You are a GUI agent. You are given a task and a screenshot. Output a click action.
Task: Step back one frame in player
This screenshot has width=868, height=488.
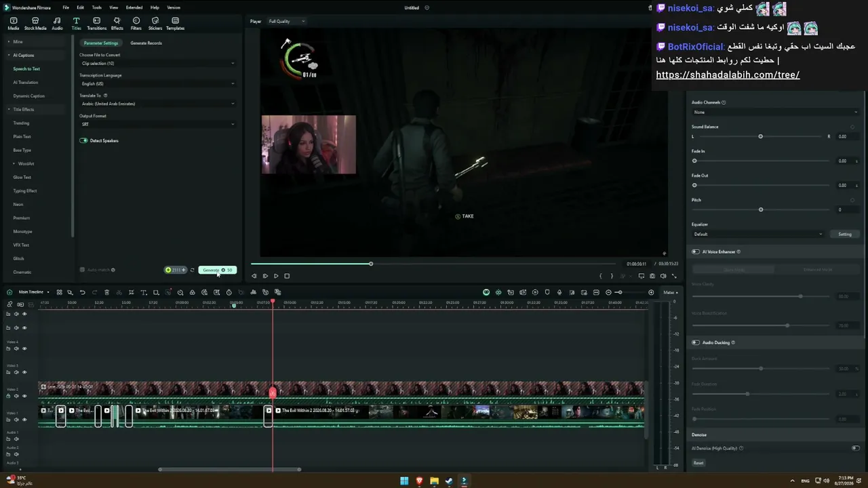(254, 276)
